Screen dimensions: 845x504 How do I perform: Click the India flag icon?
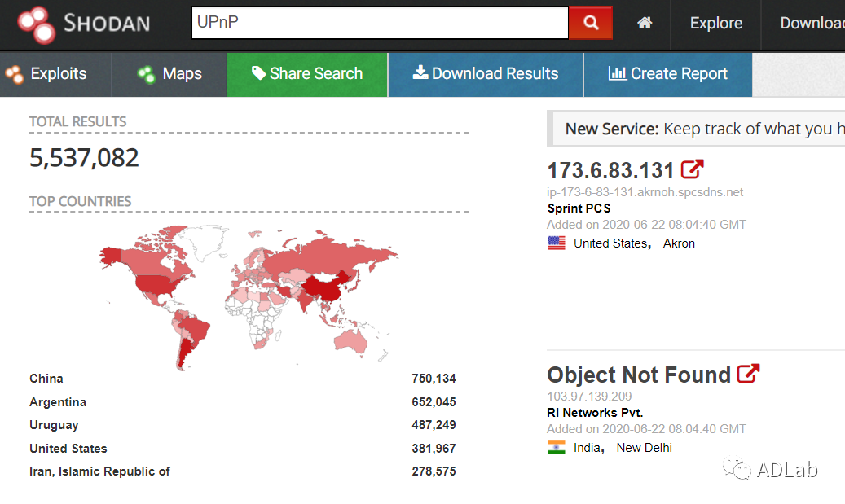coord(557,447)
